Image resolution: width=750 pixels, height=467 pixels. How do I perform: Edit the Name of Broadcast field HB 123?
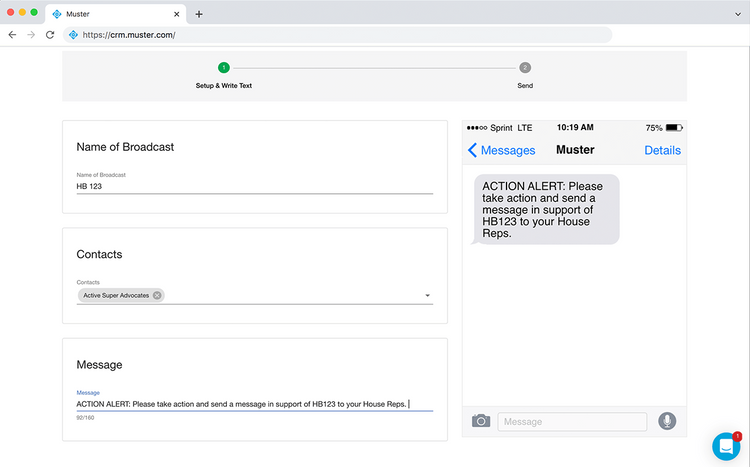pos(254,186)
